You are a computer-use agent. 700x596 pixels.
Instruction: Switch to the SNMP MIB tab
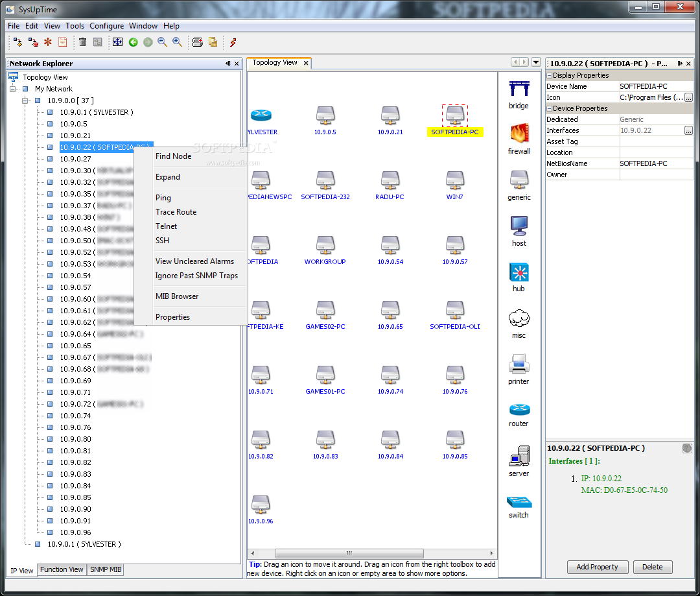pyautogui.click(x=106, y=569)
